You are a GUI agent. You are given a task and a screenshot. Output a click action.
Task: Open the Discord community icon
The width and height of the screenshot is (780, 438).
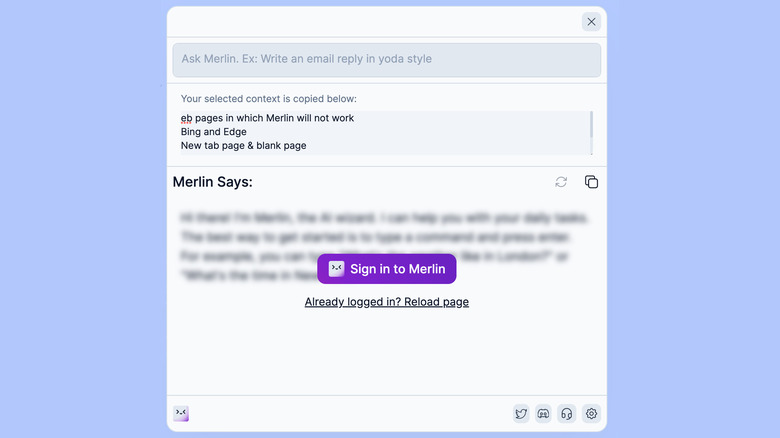[544, 414]
